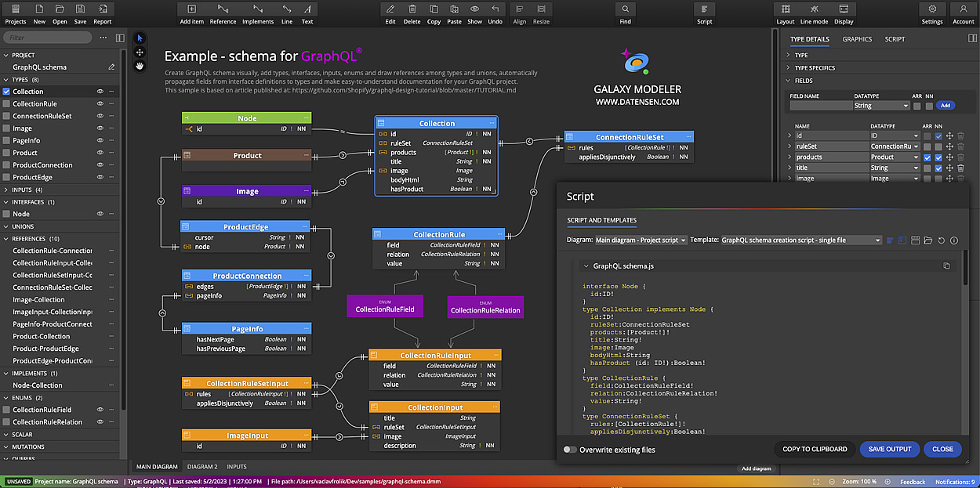This screenshot has width=980, height=488.
Task: Open the Find tool
Action: pos(625,11)
